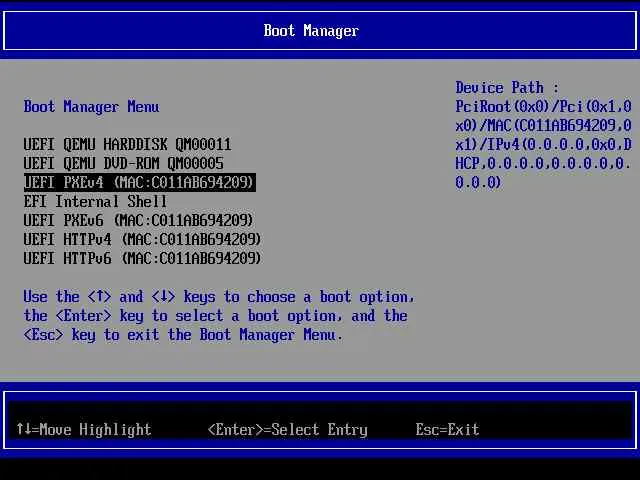The height and width of the screenshot is (480, 640).
Task: Click the Boot Manager Menu heading
Action: (x=91, y=107)
